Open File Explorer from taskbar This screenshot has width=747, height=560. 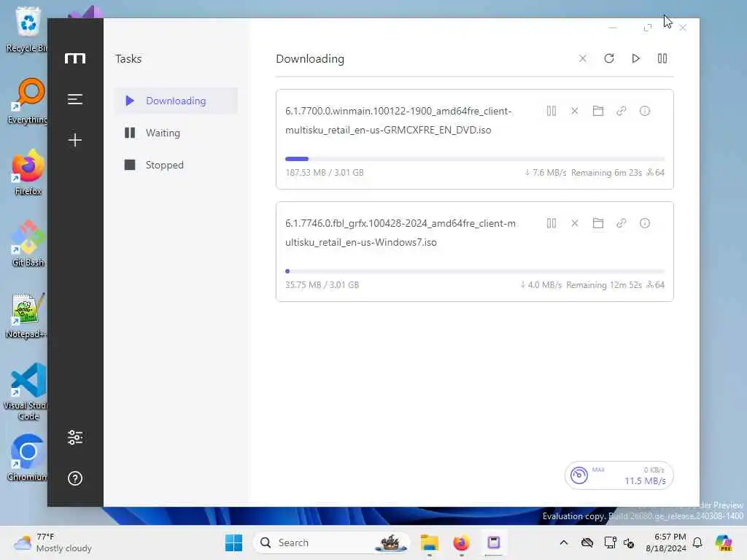pyautogui.click(x=429, y=542)
